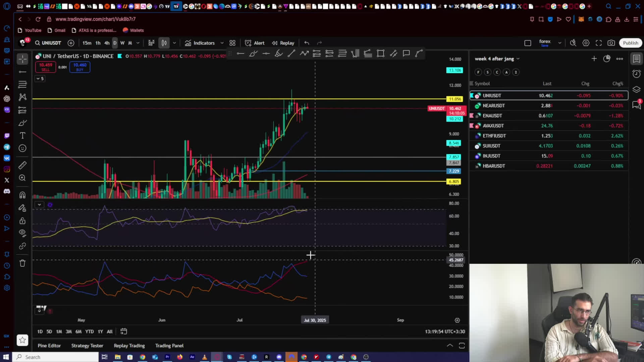Select the zoom in tool
The image size is (644, 362).
(22, 178)
